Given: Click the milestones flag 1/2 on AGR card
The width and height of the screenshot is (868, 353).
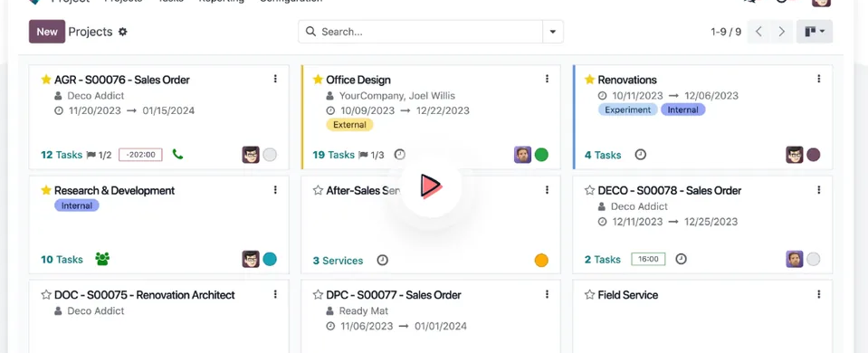Looking at the screenshot, I should (99, 155).
